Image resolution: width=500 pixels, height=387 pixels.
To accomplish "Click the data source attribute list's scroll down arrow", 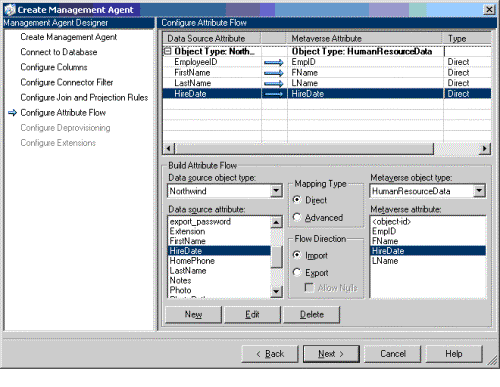I will [x=276, y=292].
